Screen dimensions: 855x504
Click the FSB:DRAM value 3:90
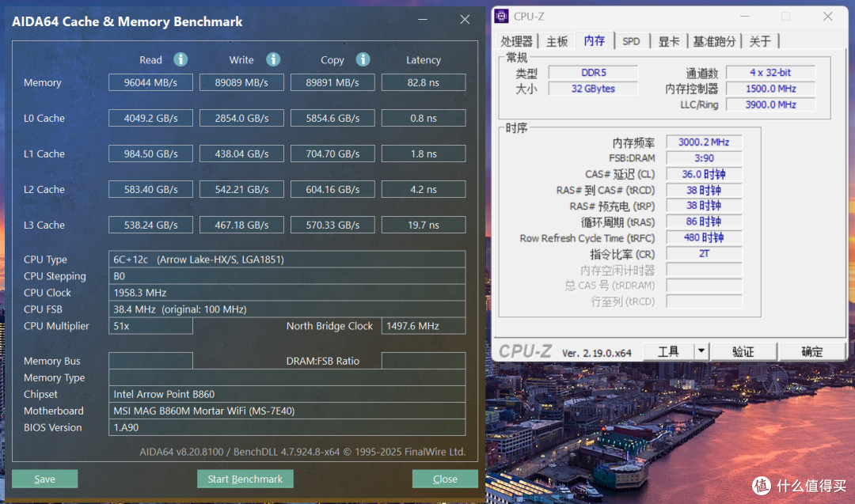pyautogui.click(x=704, y=158)
